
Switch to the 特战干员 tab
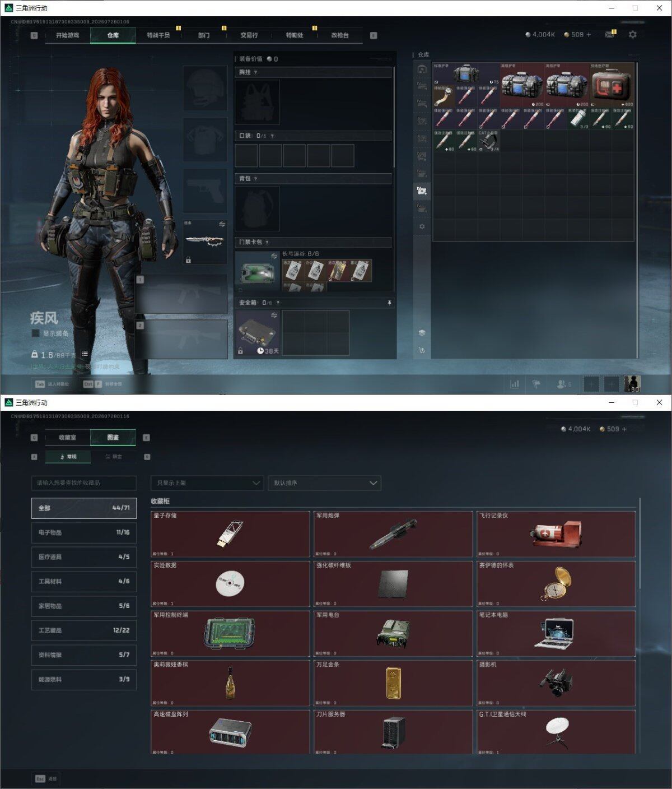(158, 35)
